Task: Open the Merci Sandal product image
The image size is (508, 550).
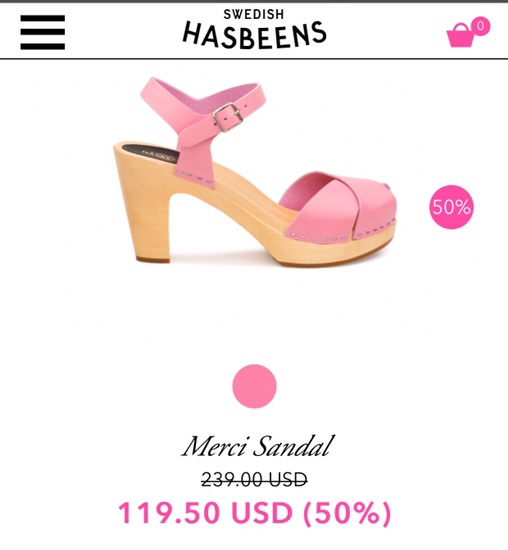Action: click(x=256, y=170)
